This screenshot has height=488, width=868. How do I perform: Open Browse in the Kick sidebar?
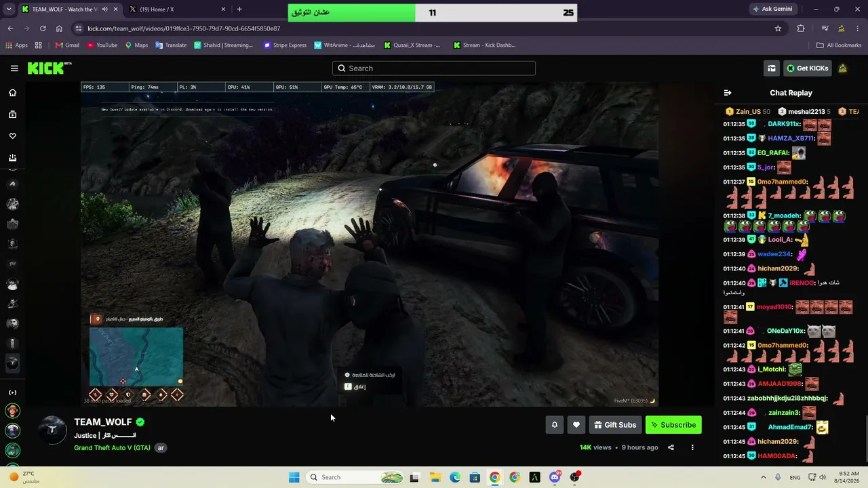[x=12, y=115]
